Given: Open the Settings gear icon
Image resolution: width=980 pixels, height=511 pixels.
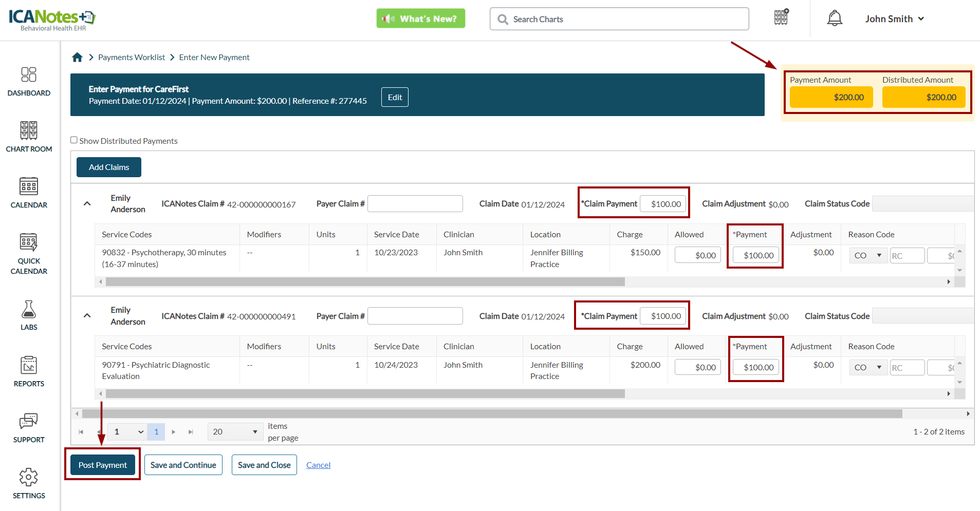Looking at the screenshot, I should click(29, 483).
